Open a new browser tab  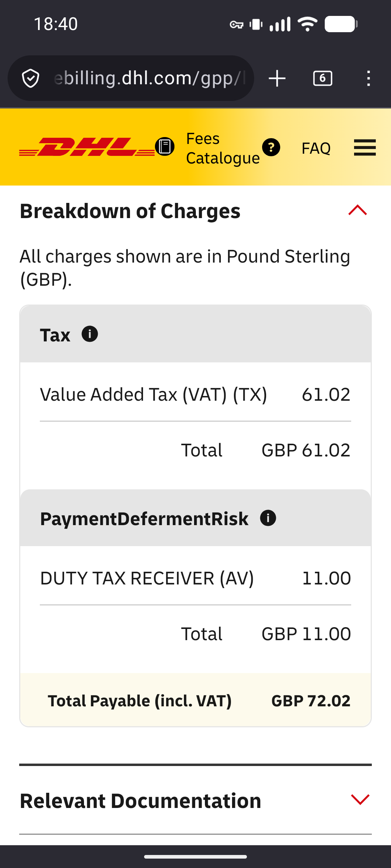click(x=277, y=78)
